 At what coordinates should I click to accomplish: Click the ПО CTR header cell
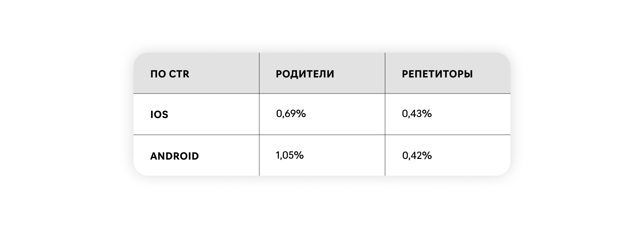[x=170, y=74]
